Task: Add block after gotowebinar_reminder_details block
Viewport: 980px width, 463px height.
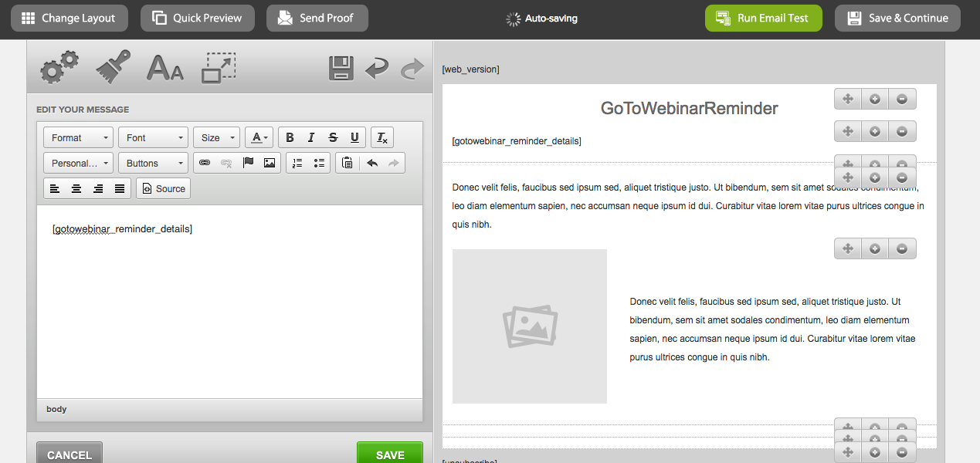Action: coord(875,131)
